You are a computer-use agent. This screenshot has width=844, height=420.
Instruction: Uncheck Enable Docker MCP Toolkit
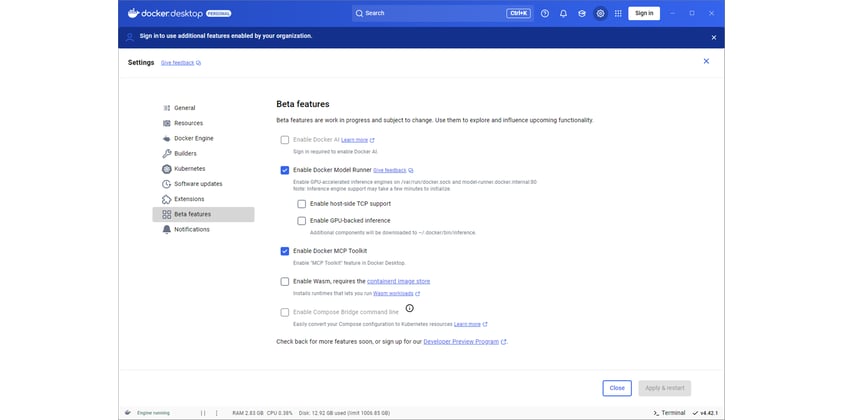(285, 251)
